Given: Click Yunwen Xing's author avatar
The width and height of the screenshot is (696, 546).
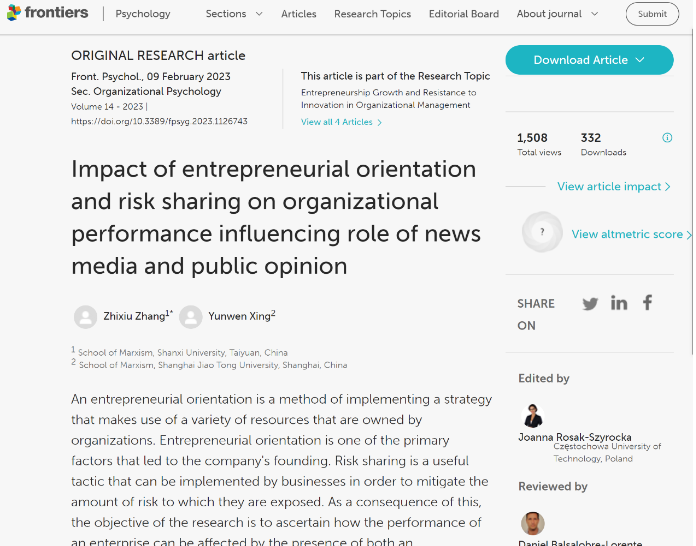Looking at the screenshot, I should 191,317.
